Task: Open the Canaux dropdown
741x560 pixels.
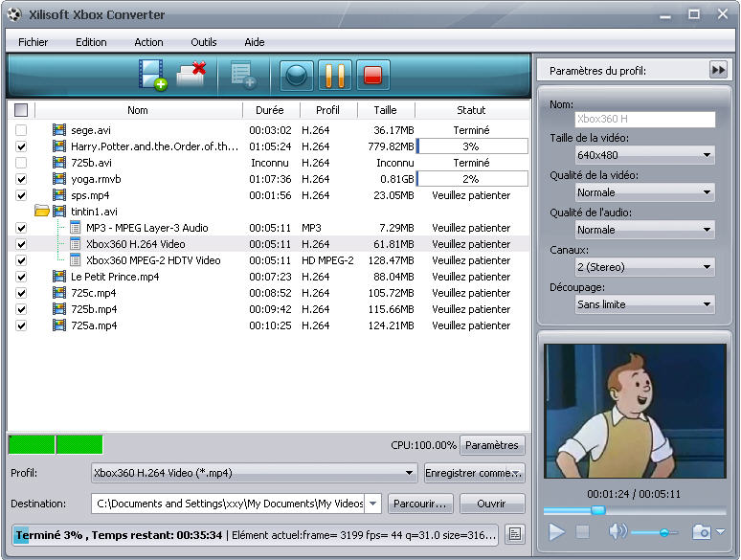Action: pos(644,267)
